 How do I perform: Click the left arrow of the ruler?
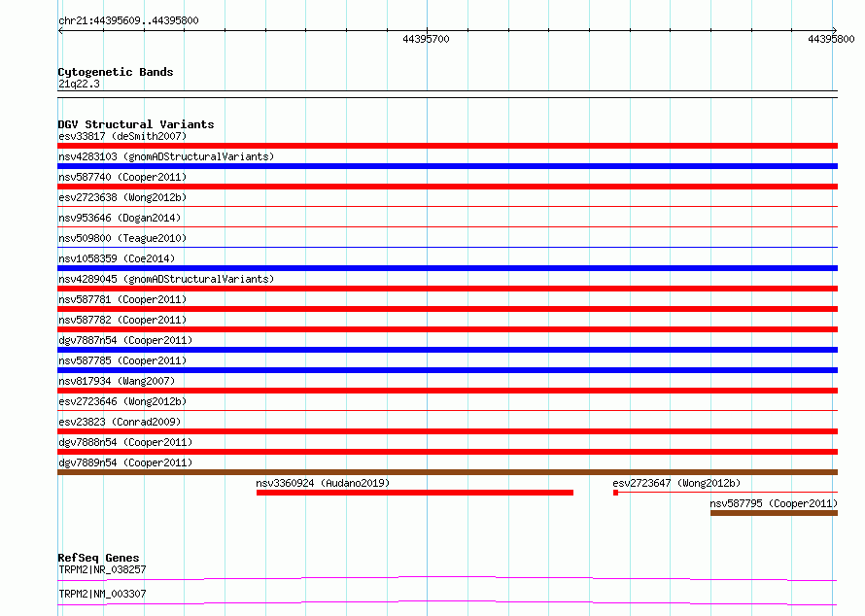coord(60,31)
